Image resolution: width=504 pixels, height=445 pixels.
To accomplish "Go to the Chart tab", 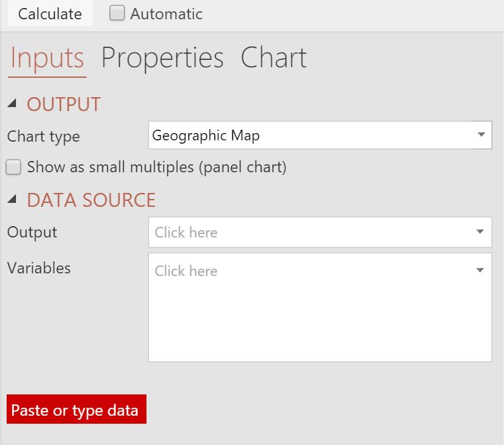I will point(274,58).
